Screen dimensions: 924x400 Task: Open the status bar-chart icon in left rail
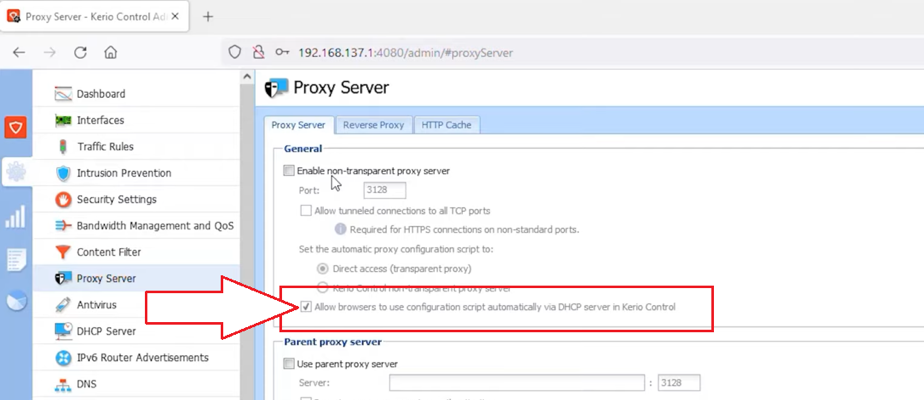coord(16,216)
